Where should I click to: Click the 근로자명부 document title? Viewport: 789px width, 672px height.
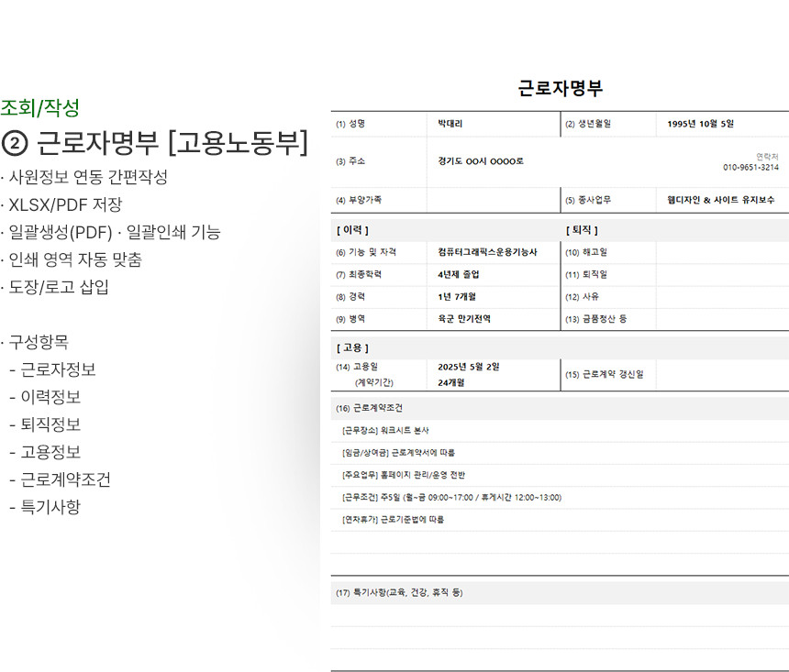pos(560,89)
